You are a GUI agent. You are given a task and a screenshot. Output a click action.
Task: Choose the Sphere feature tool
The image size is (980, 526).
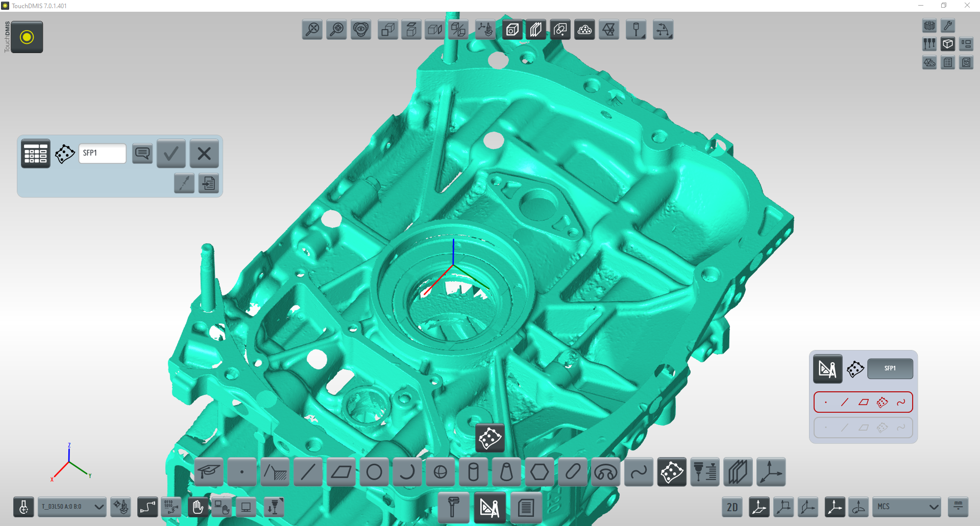pyautogui.click(x=440, y=472)
